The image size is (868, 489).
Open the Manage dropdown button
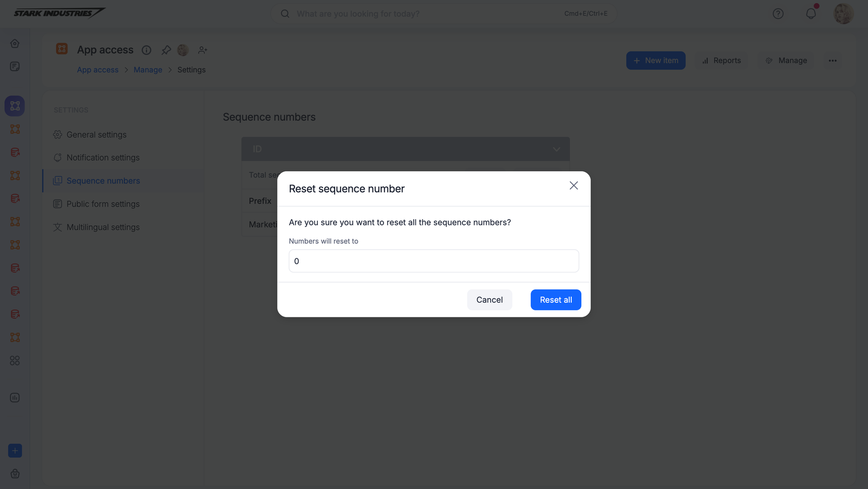(x=786, y=61)
